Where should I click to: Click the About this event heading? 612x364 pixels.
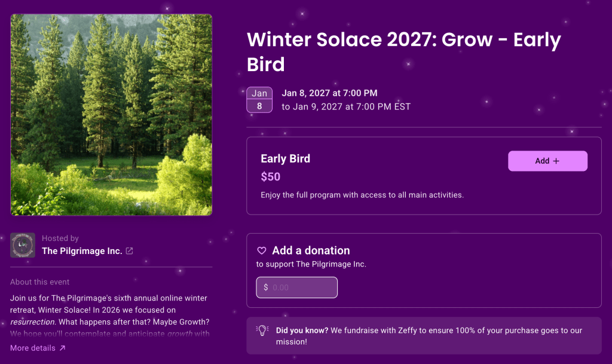point(40,282)
